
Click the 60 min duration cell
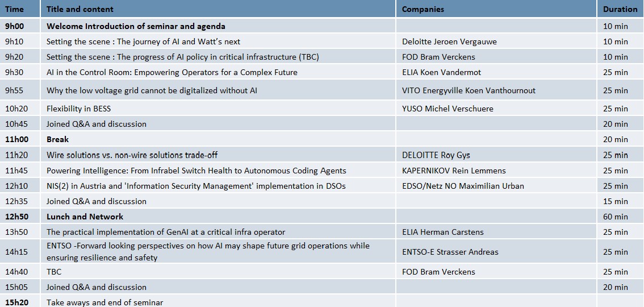(x=616, y=217)
